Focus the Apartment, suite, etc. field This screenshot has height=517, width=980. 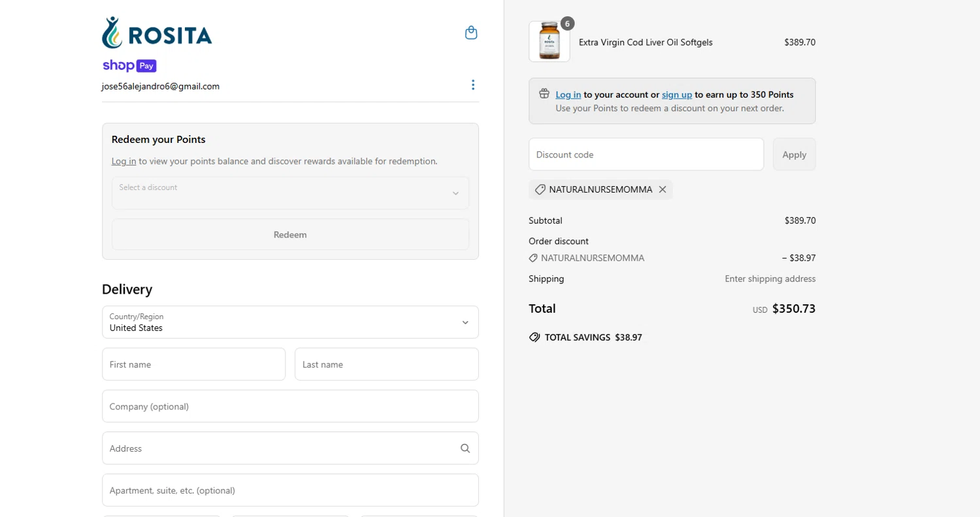(x=290, y=490)
